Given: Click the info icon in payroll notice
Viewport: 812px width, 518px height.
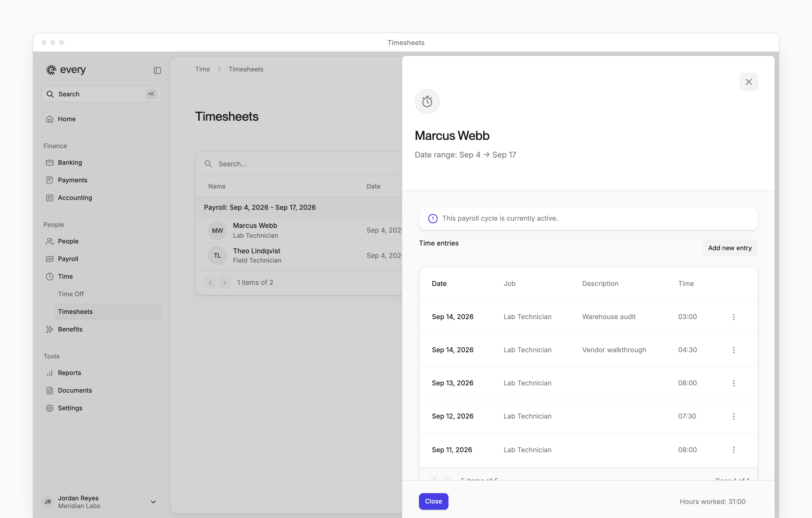Looking at the screenshot, I should pos(433,219).
